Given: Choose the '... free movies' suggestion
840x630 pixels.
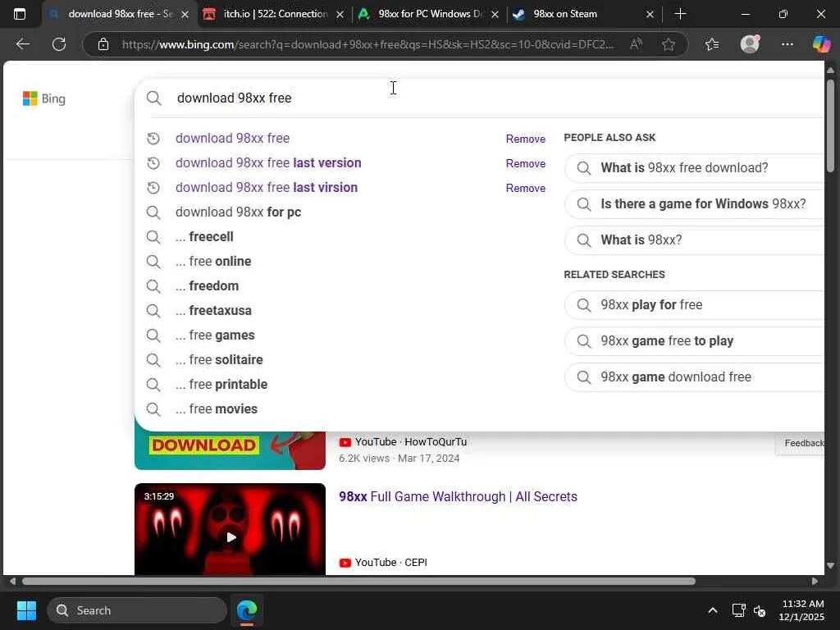Looking at the screenshot, I should pos(217,409).
